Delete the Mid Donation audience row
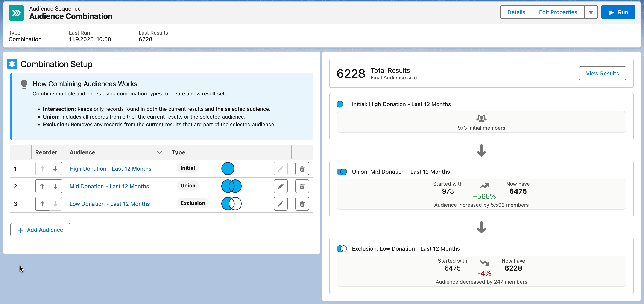The height and width of the screenshot is (304, 644). tap(302, 186)
